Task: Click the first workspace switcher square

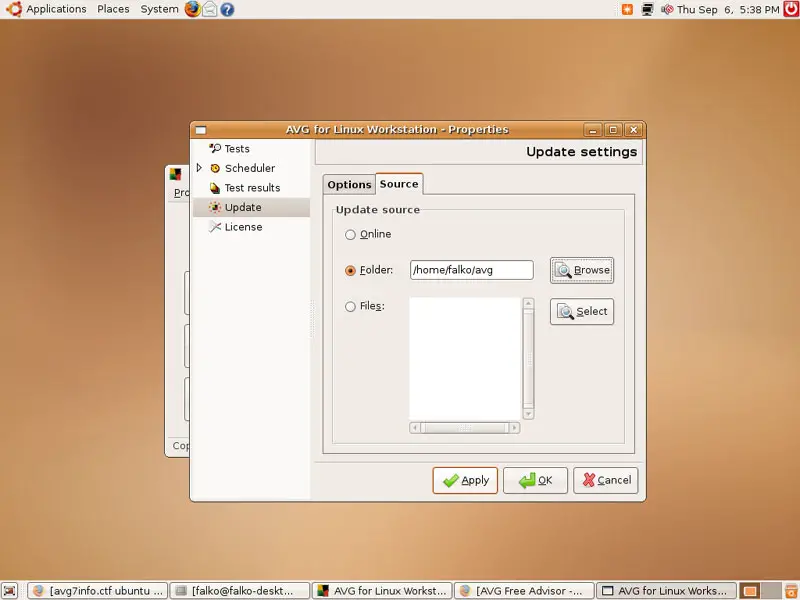Action: pos(749,591)
